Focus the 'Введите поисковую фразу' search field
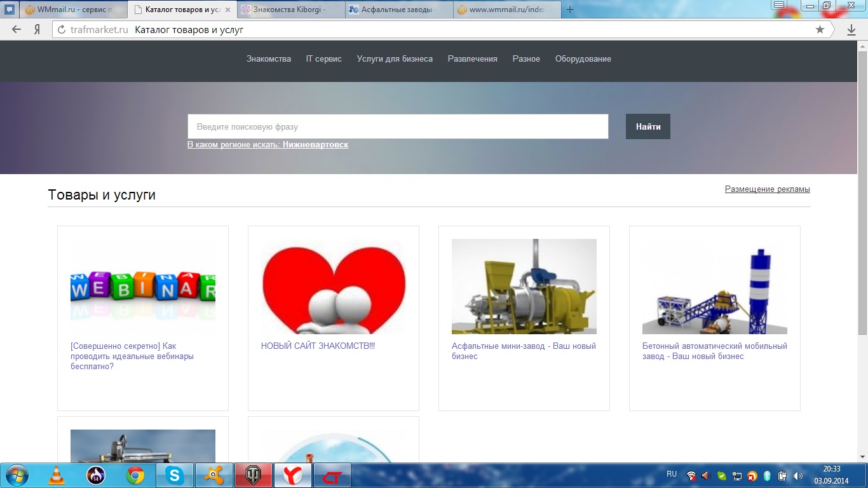This screenshot has height=488, width=868. [x=398, y=126]
